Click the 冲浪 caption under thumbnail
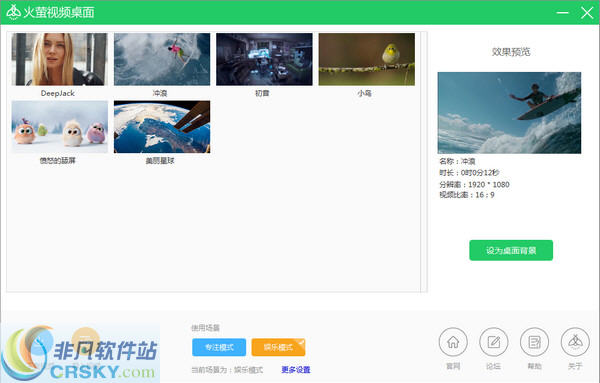 coord(160,93)
